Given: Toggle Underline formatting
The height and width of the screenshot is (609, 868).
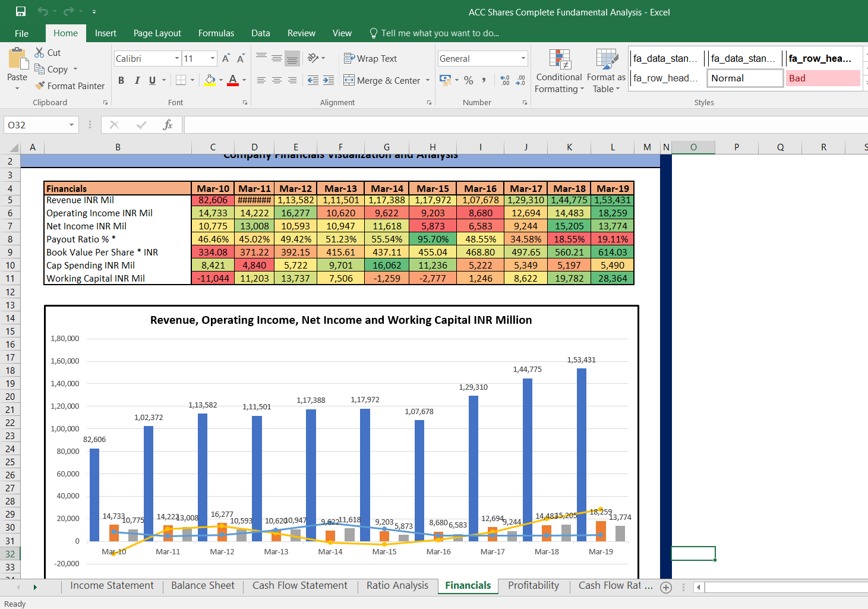Looking at the screenshot, I should (x=152, y=80).
